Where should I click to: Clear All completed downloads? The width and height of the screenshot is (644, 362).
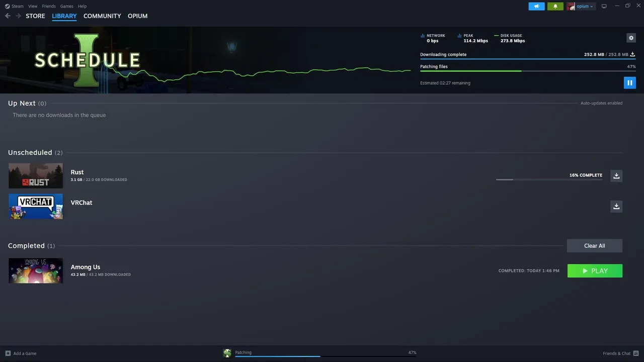click(595, 246)
